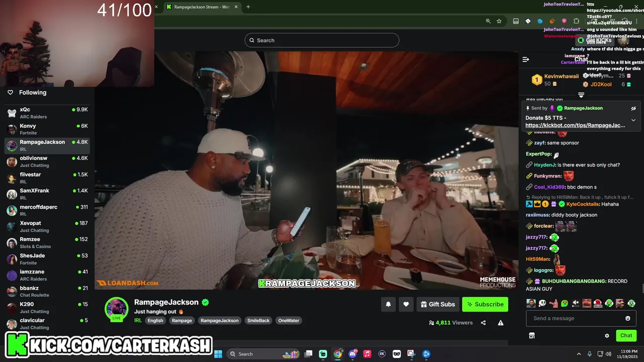Open Snipping Tool taskbar icon
The width and height of the screenshot is (644, 362).
pos(411,354)
